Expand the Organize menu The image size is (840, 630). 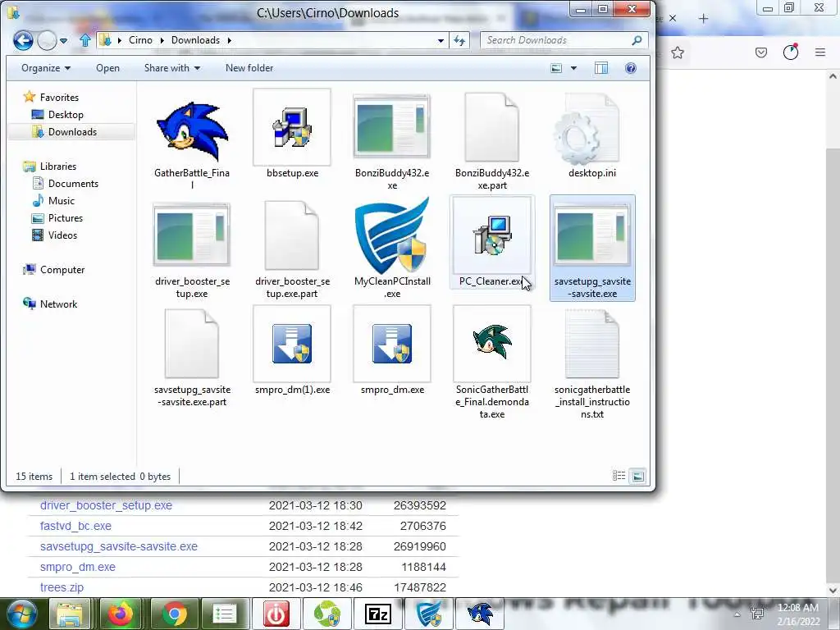[46, 68]
